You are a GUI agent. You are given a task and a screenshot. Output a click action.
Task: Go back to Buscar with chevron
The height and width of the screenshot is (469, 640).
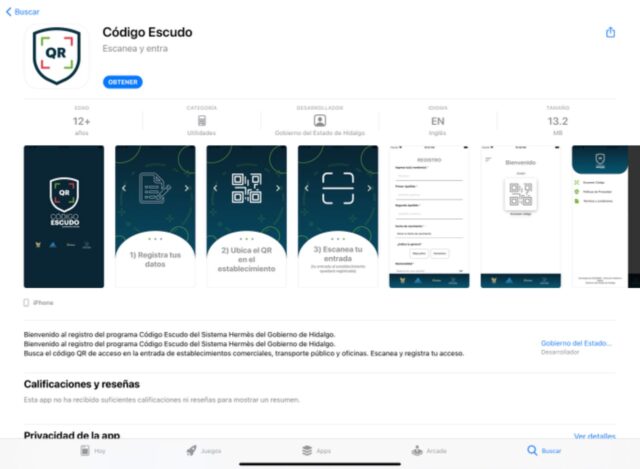click(x=23, y=12)
